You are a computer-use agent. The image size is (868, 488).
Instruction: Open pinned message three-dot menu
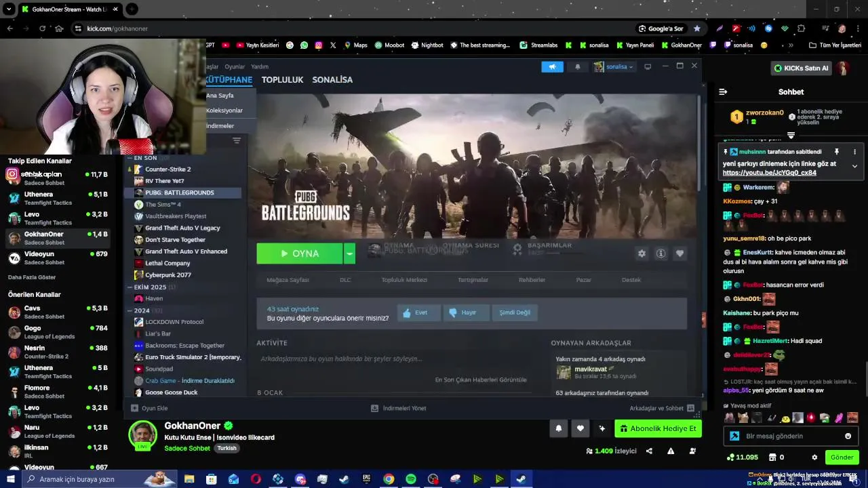click(x=854, y=152)
